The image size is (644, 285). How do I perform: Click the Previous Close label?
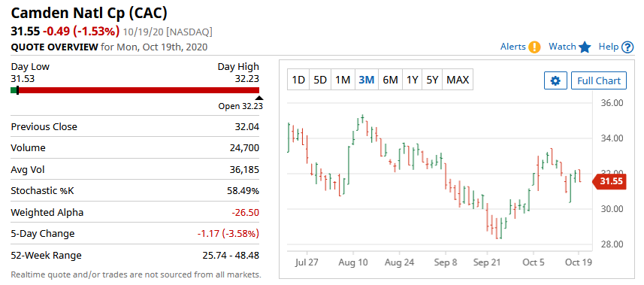coord(44,126)
